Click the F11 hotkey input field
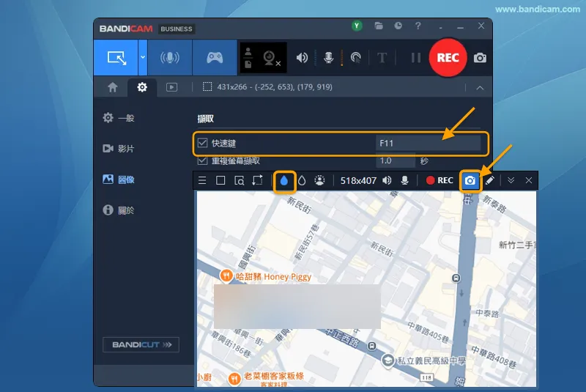Image resolution: width=586 pixels, height=392 pixels. pyautogui.click(x=428, y=143)
